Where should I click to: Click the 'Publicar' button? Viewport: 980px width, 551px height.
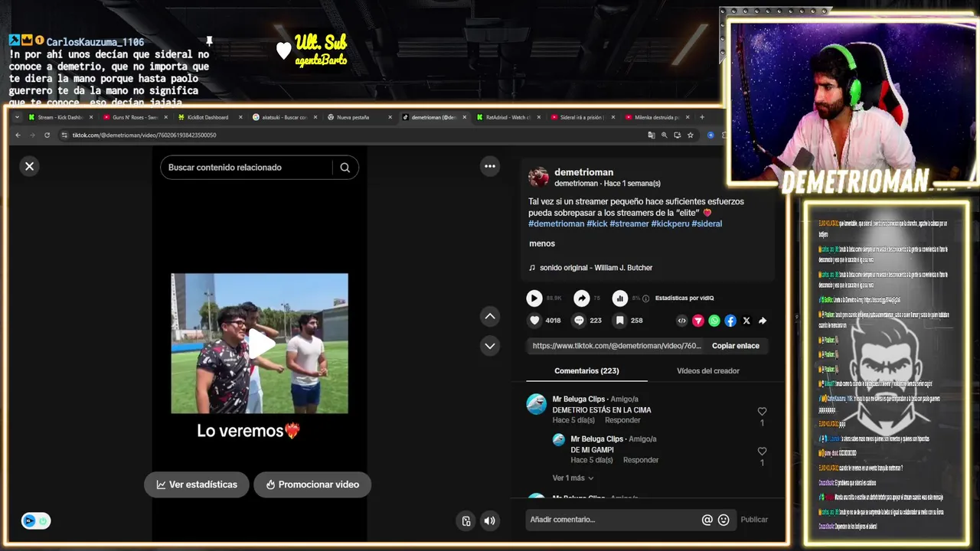[x=754, y=520]
